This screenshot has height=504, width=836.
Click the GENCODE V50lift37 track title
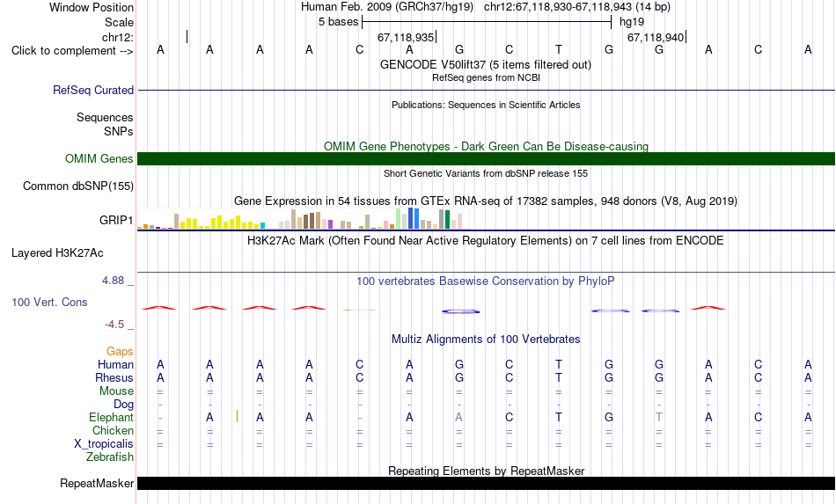point(486,64)
